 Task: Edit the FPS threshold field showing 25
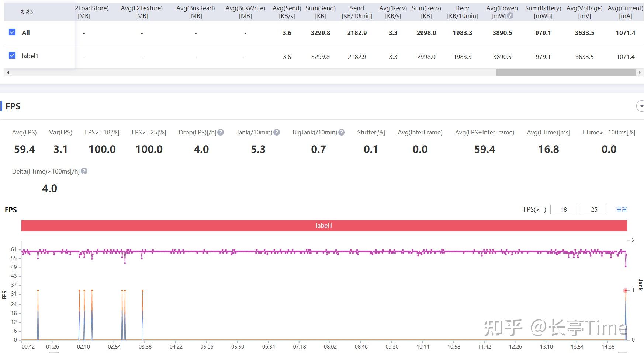pyautogui.click(x=594, y=209)
